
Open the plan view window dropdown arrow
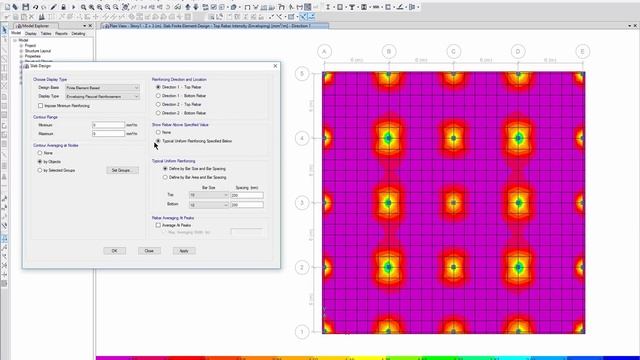coord(629,26)
